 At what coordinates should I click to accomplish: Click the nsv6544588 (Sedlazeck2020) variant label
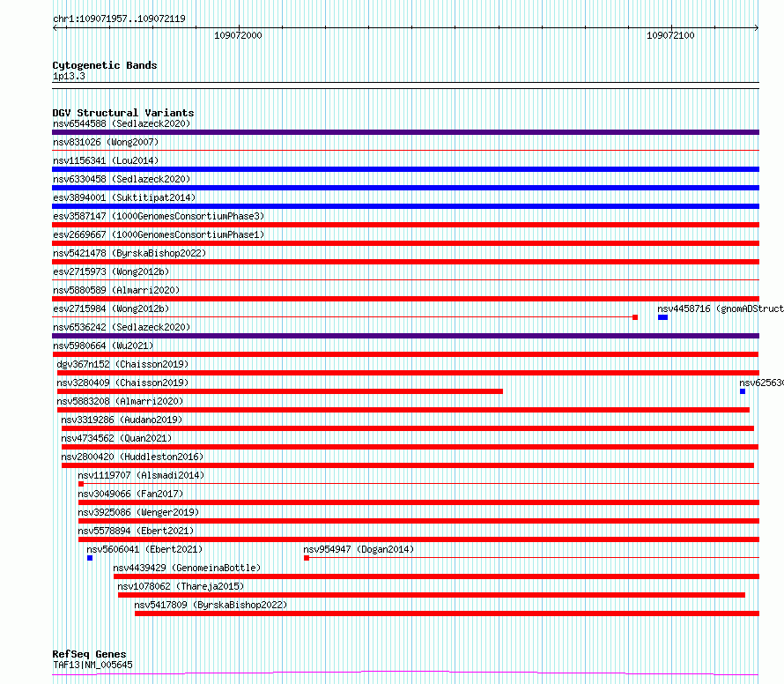[x=122, y=123]
